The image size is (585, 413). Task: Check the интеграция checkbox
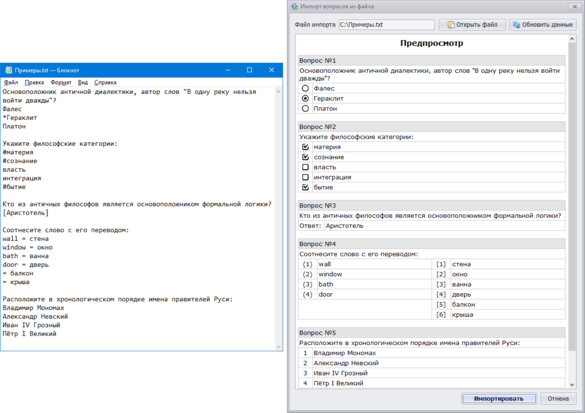point(305,177)
